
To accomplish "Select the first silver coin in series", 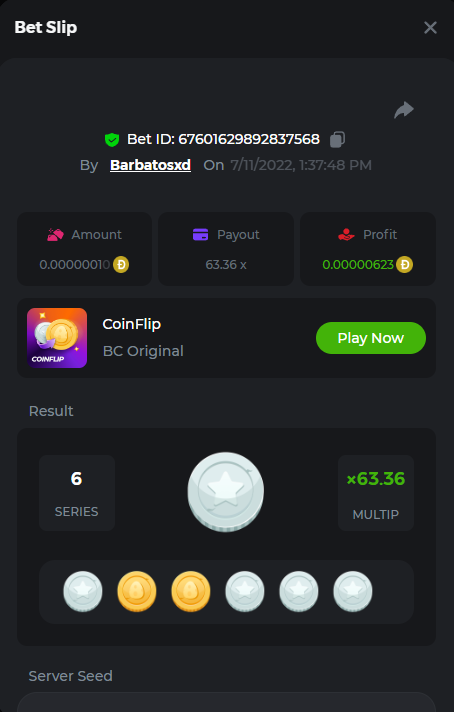I will click(x=83, y=592).
